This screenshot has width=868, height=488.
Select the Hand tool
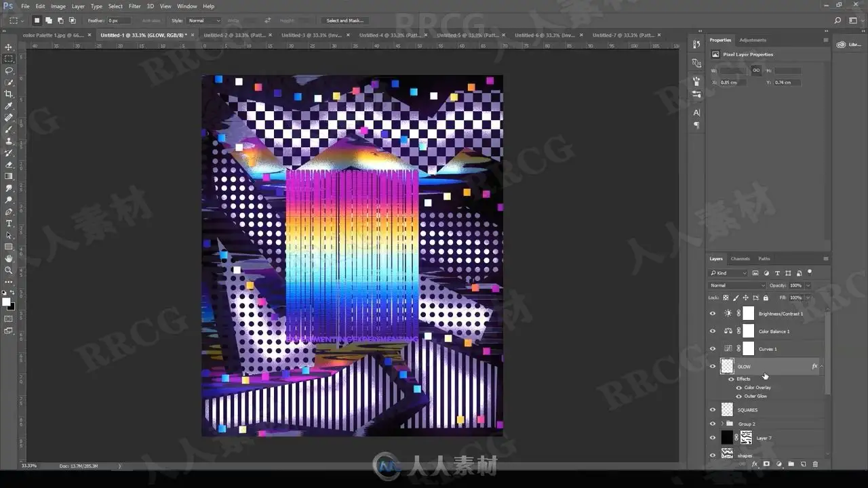coord(9,258)
